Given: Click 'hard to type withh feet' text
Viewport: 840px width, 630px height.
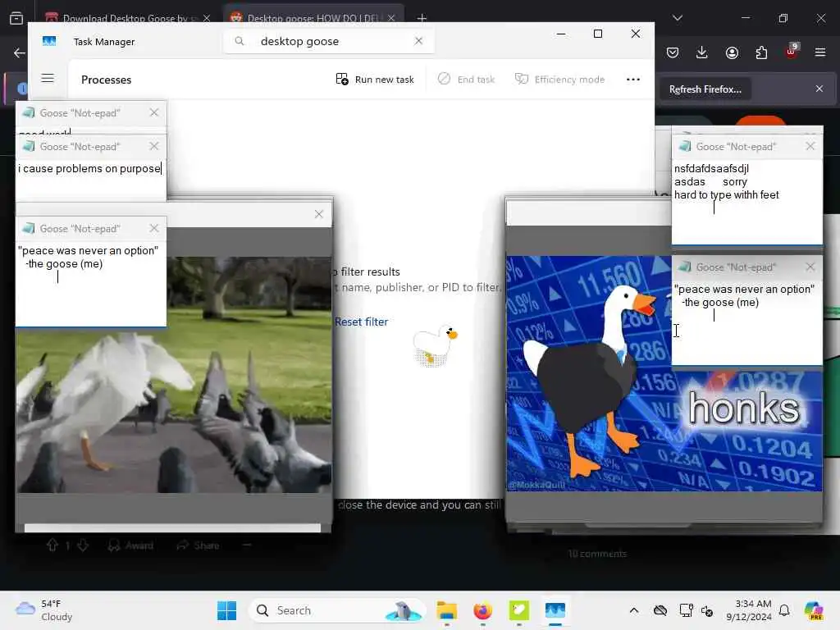Looking at the screenshot, I should point(727,195).
